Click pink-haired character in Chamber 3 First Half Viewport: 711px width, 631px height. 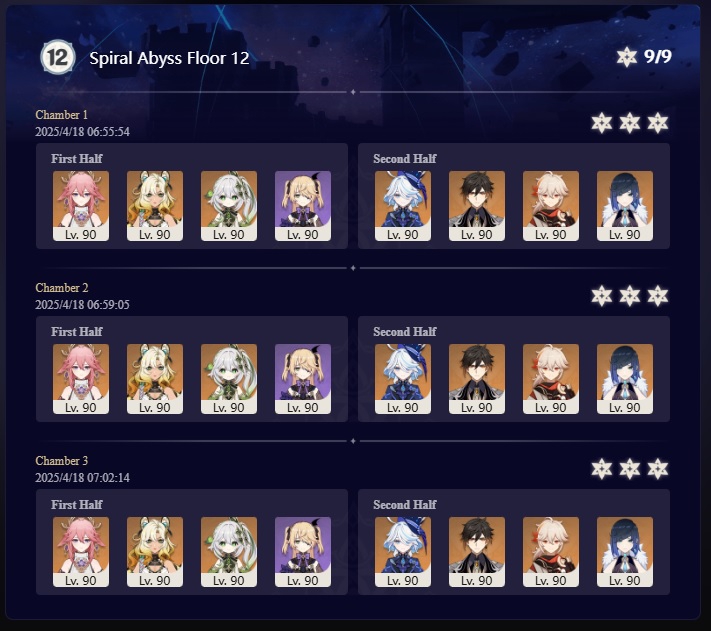[81, 552]
